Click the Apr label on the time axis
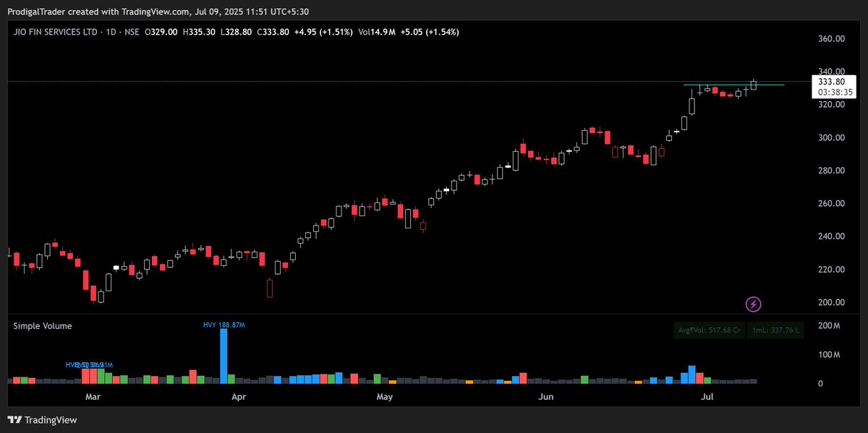 239,397
